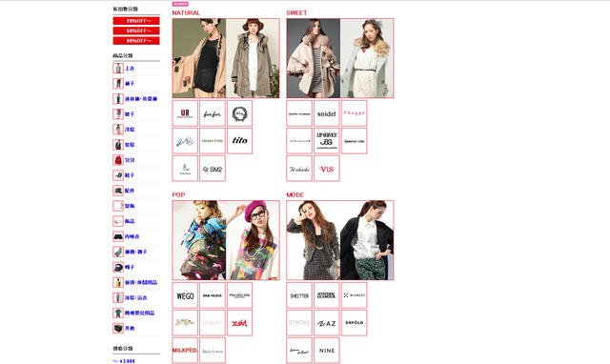This screenshot has height=364, width=610.
Task: Choose the MILKFED. brand logo
Action: click(x=185, y=351)
